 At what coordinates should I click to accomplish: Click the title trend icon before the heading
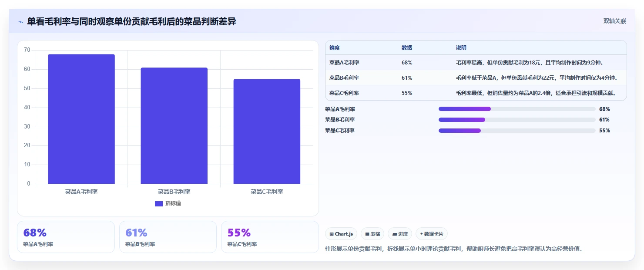21,22
